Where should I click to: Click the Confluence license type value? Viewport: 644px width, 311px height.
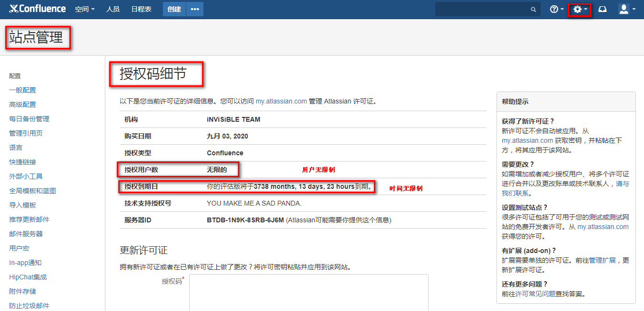click(x=225, y=153)
